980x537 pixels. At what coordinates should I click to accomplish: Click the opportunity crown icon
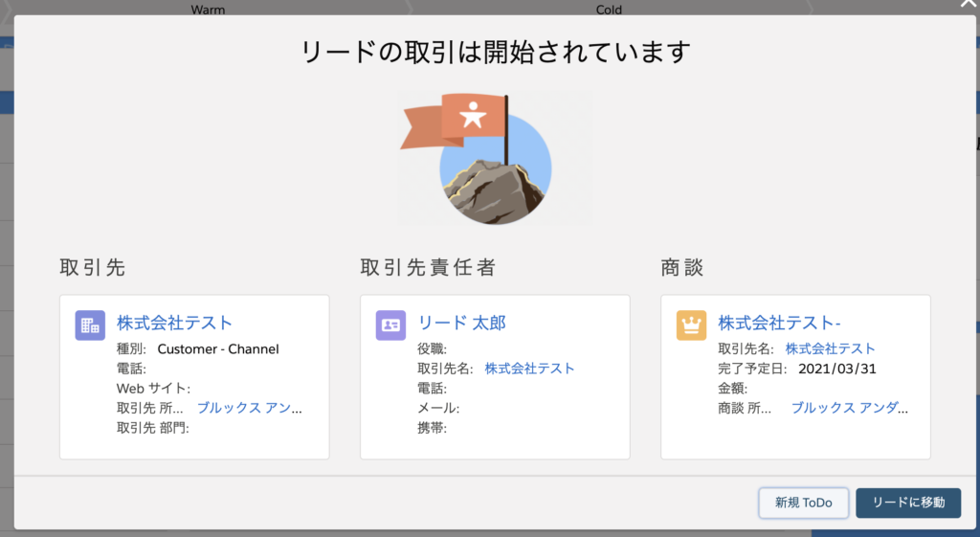[x=691, y=325]
